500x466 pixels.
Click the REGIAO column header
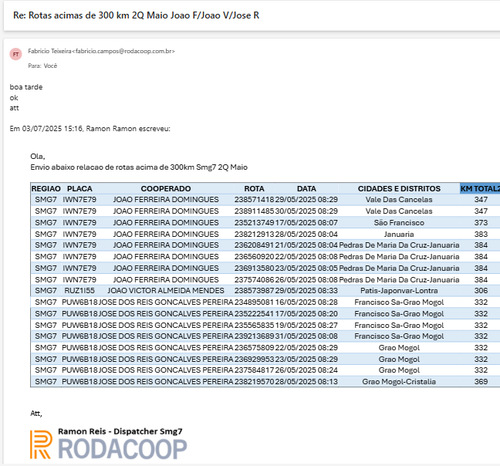[x=46, y=189]
